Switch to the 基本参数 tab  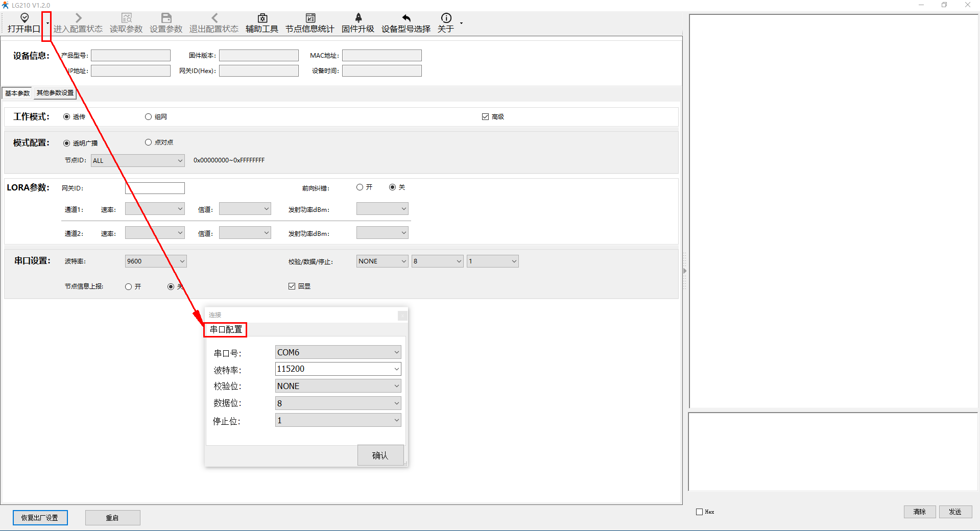[17, 93]
